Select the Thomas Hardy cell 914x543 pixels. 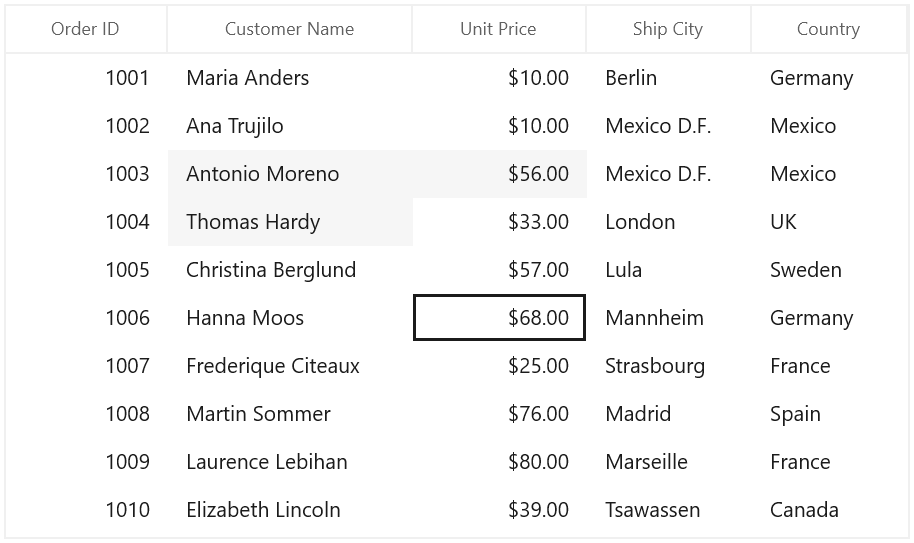[x=290, y=222]
